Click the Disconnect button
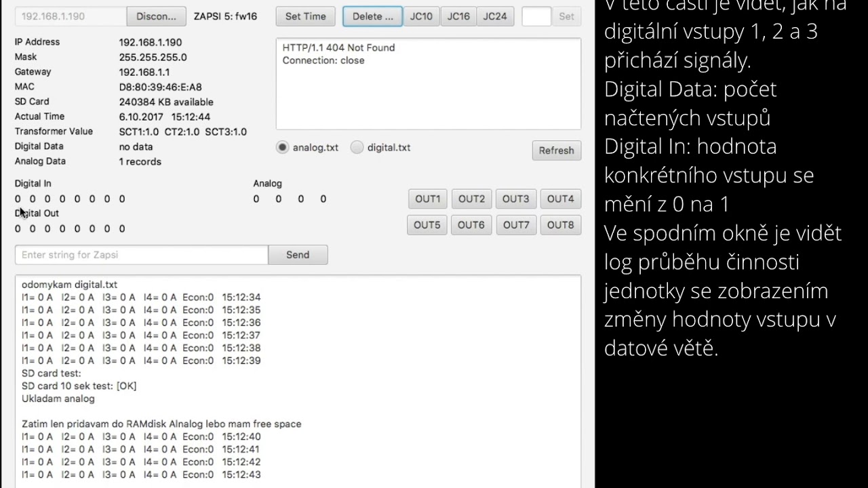This screenshot has width=868, height=488. [x=156, y=16]
